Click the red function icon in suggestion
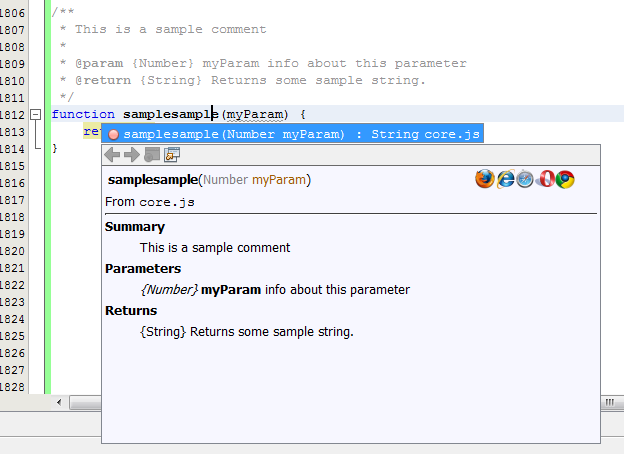The width and height of the screenshot is (624, 454). [x=113, y=133]
